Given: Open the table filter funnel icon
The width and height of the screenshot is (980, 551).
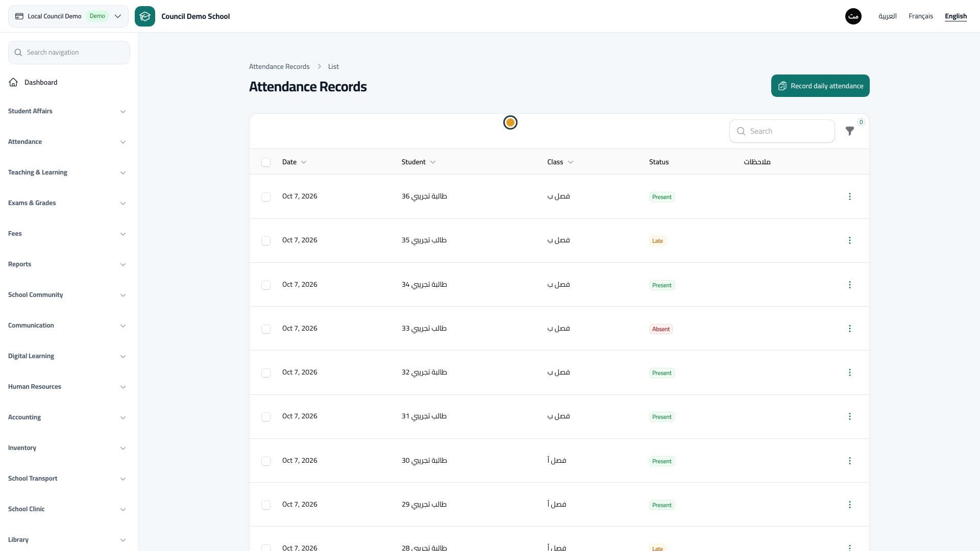Looking at the screenshot, I should coord(849,131).
